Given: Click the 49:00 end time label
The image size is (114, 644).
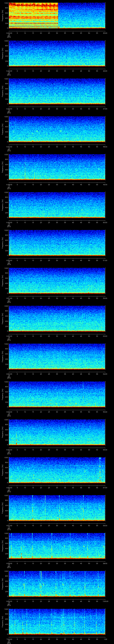Looking at the screenshot, I should point(105,185).
